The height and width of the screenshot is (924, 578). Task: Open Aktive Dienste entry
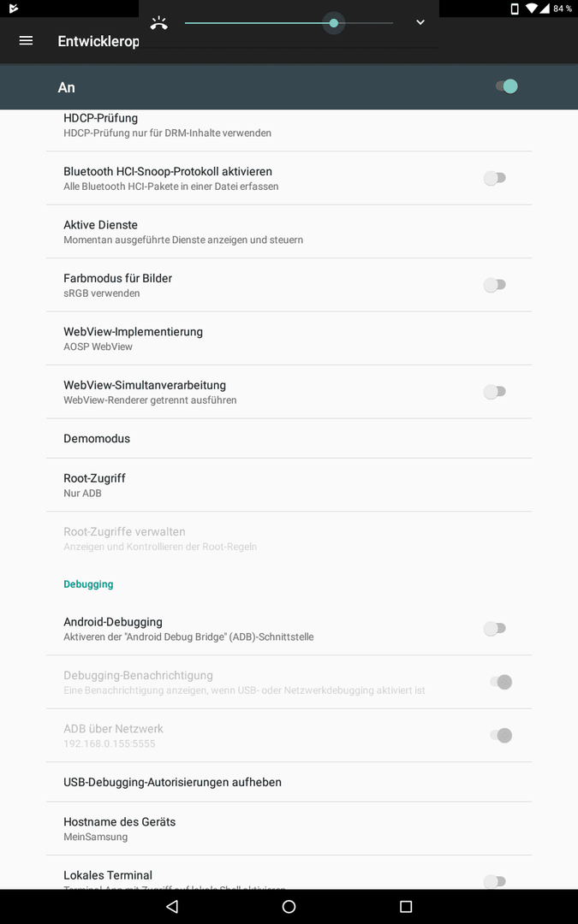[x=289, y=232]
